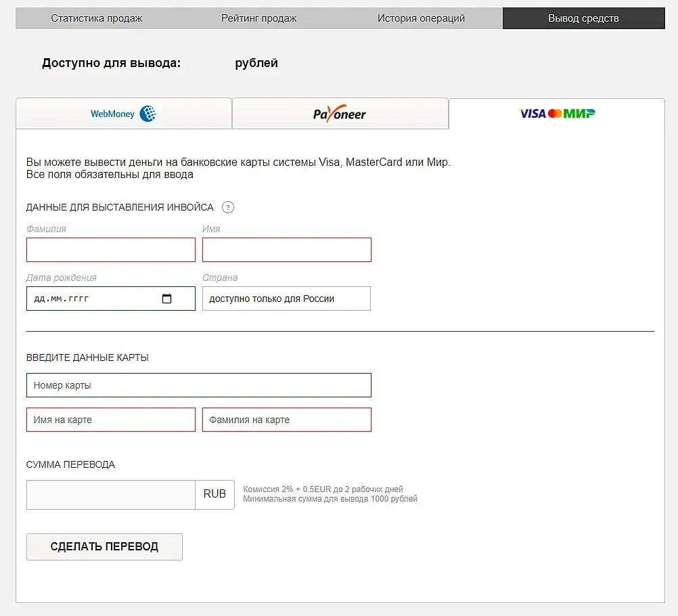Click the invoice help question mark icon
Screen dimensions: 678x616
228,207
